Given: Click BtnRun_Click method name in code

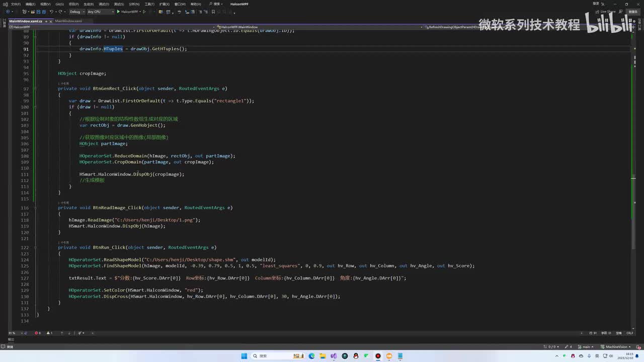Looking at the screenshot, I should tap(109, 247).
